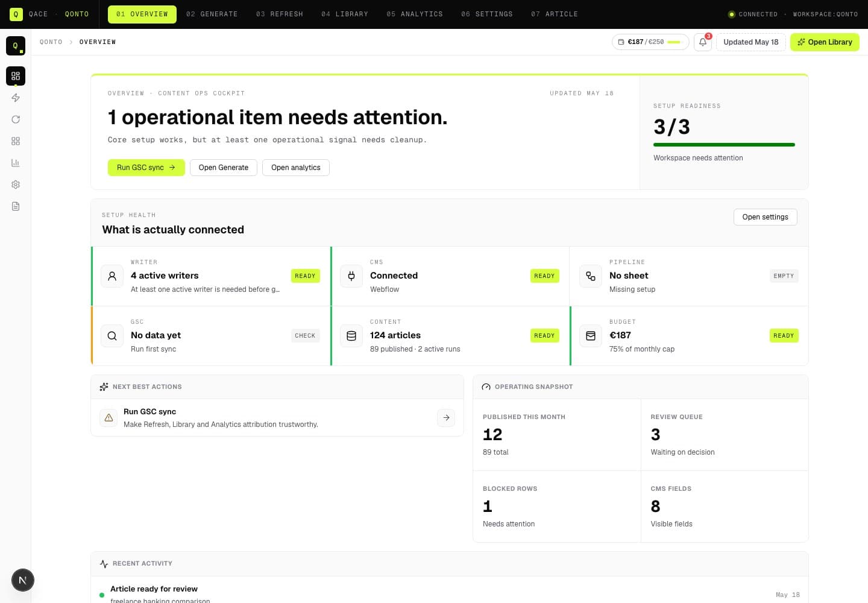
Task: Open Article via the document sidebar icon
Action: pos(16,206)
